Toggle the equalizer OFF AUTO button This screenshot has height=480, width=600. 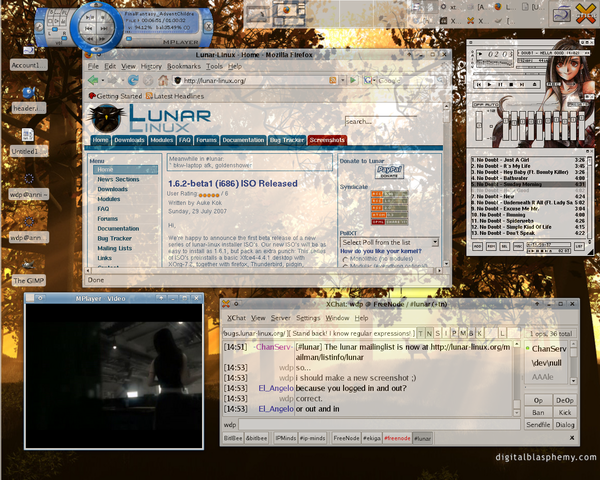click(x=486, y=104)
